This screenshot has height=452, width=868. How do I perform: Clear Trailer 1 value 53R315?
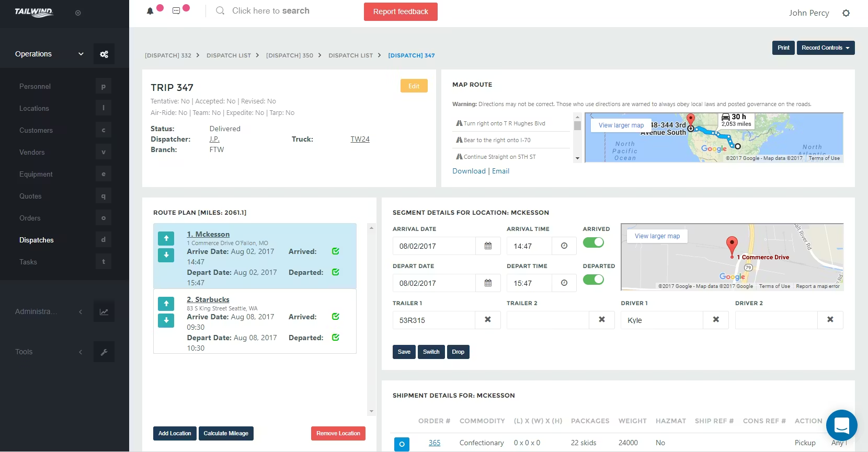pos(488,320)
